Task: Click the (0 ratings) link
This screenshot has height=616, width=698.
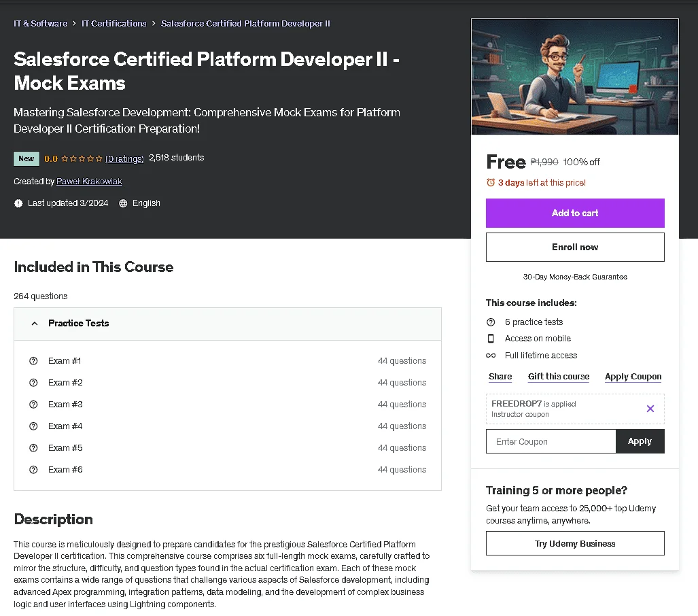Action: point(124,158)
